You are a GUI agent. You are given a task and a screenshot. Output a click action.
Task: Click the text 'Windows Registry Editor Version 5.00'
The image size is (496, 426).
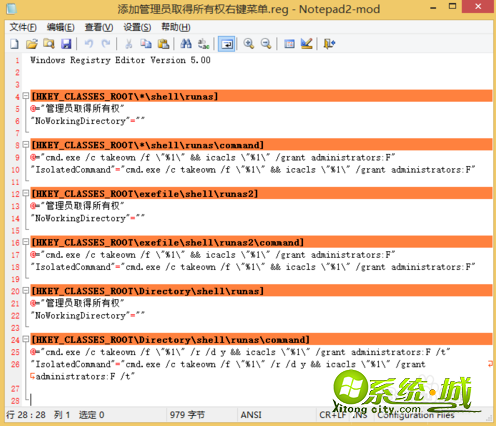tap(120, 60)
